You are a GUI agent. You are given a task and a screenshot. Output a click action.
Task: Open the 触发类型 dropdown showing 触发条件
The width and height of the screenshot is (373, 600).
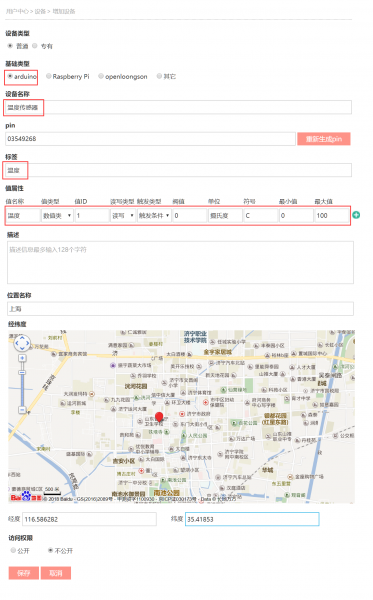pyautogui.click(x=154, y=215)
